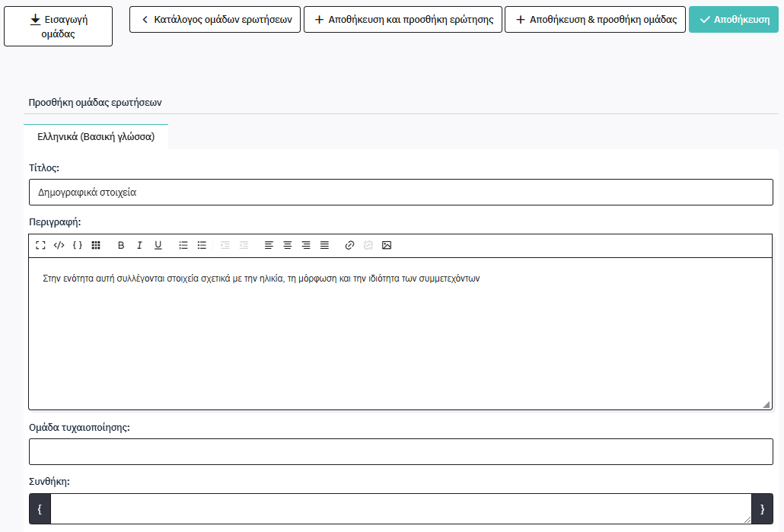Focus Ομάδα τυχαιοποίησης input field

(x=401, y=451)
